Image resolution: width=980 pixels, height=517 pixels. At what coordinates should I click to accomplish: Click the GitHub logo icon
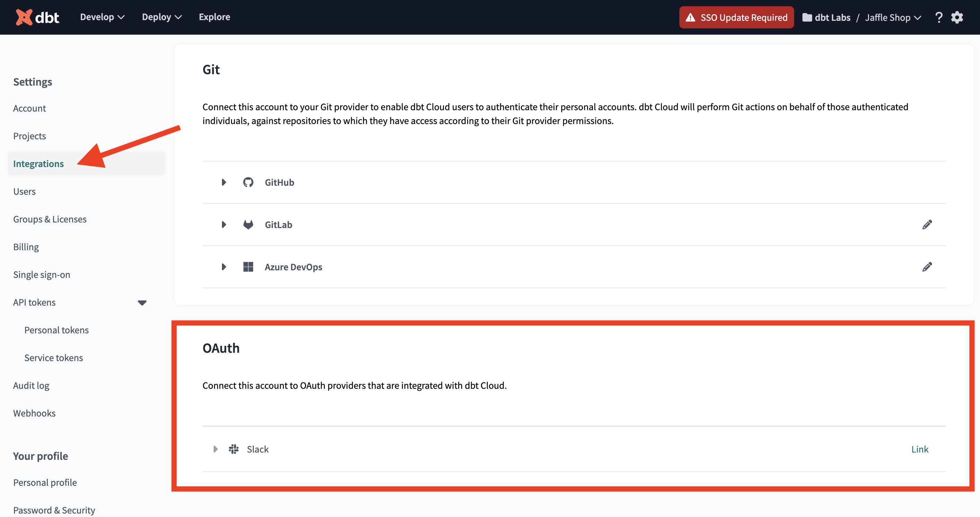point(248,183)
